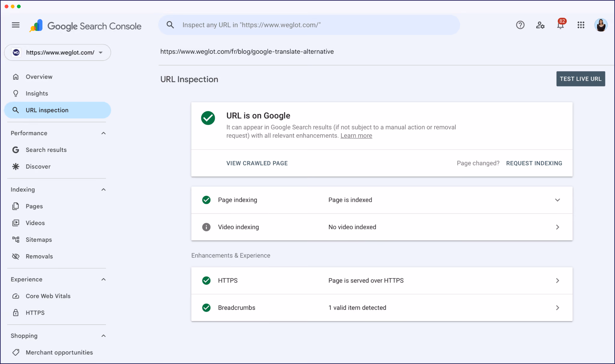The image size is (615, 364).
Task: Click 1 valid item detected text
Action: (357, 308)
